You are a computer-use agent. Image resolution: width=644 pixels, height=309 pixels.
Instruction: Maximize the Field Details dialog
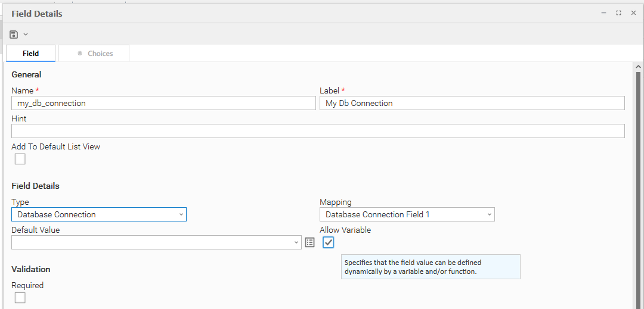coord(618,13)
